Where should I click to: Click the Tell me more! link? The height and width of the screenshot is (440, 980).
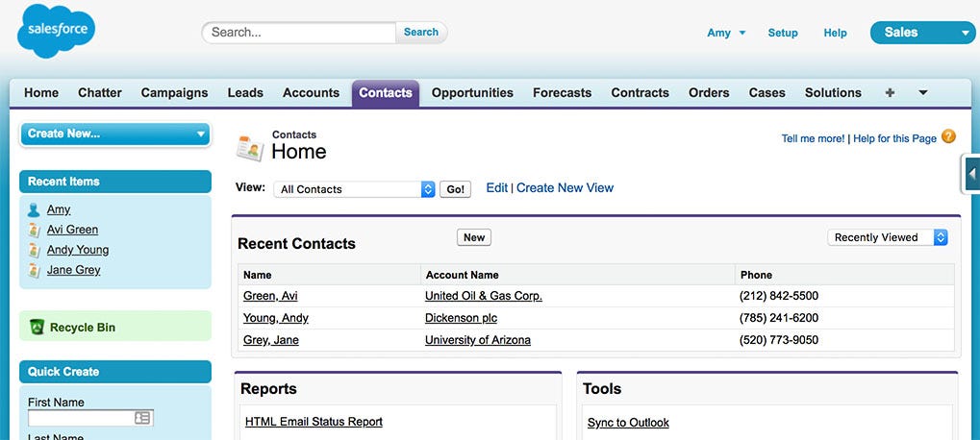click(813, 138)
